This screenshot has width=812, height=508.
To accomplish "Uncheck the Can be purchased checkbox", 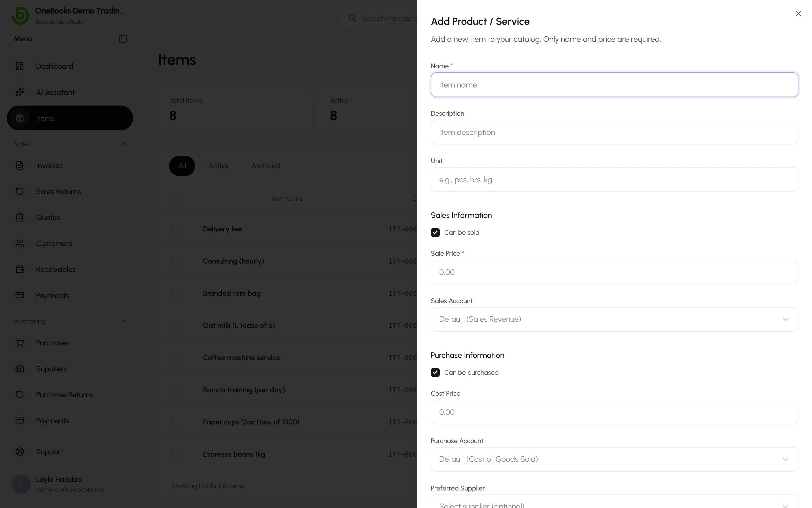I will [435, 373].
